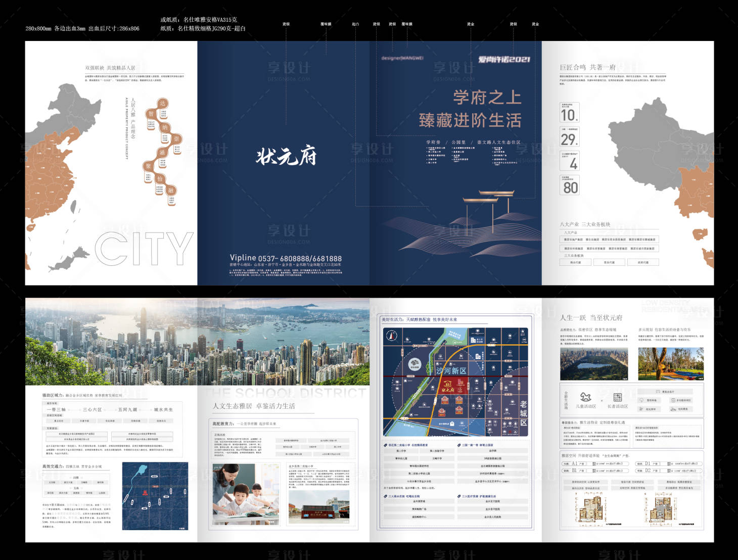Click the 状元府 calligraphy logo on blue cover
Screen dimensions: 738x560
tap(286, 155)
